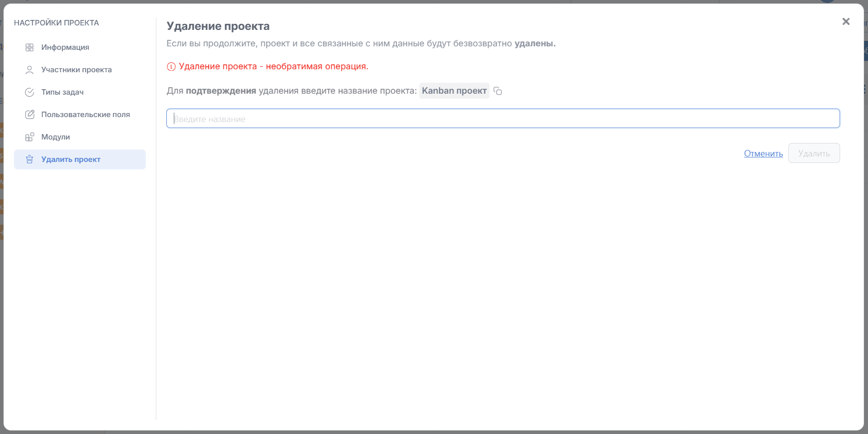The height and width of the screenshot is (434, 868).
Task: Click the Пользовательские поля edit icon
Action: [29, 115]
